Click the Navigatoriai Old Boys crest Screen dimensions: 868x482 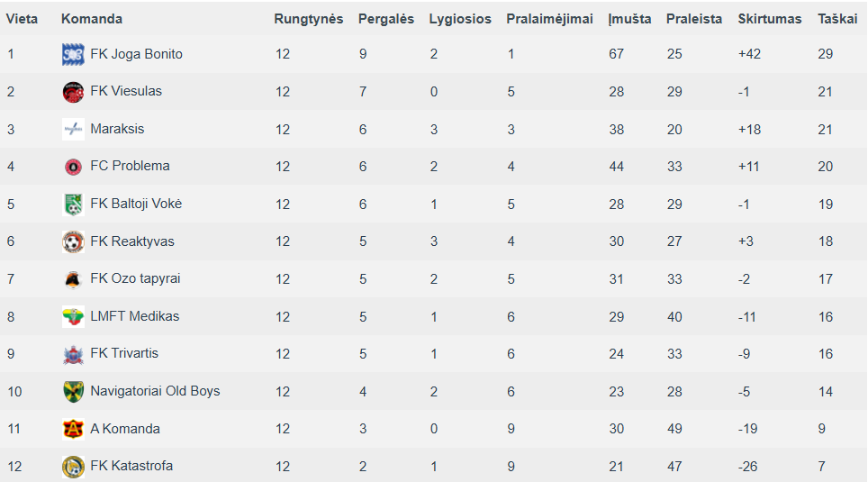[73, 391]
